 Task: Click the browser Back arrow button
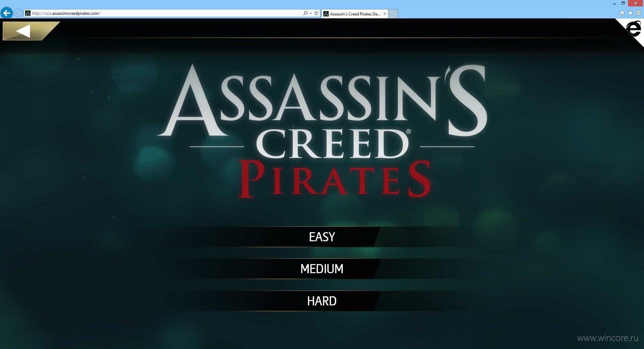tap(7, 13)
